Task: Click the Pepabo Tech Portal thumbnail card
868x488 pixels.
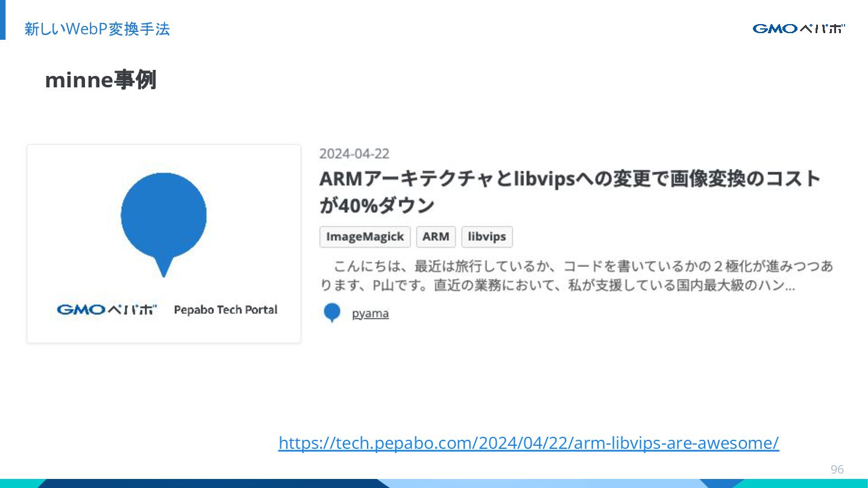Action: [164, 244]
